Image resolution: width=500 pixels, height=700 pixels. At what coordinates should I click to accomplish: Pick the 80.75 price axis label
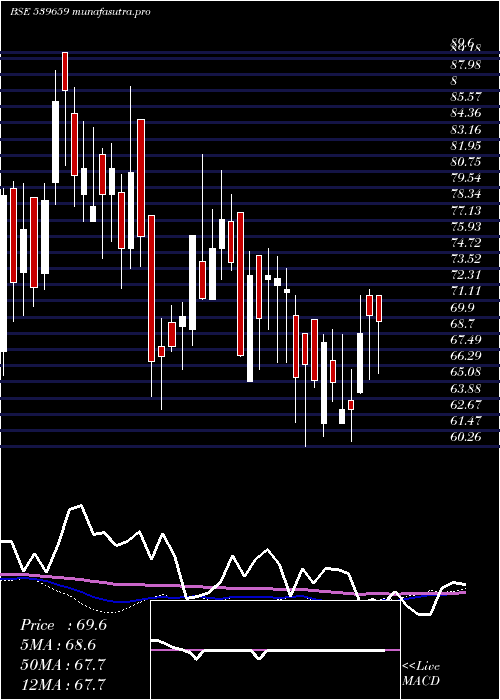(x=466, y=162)
